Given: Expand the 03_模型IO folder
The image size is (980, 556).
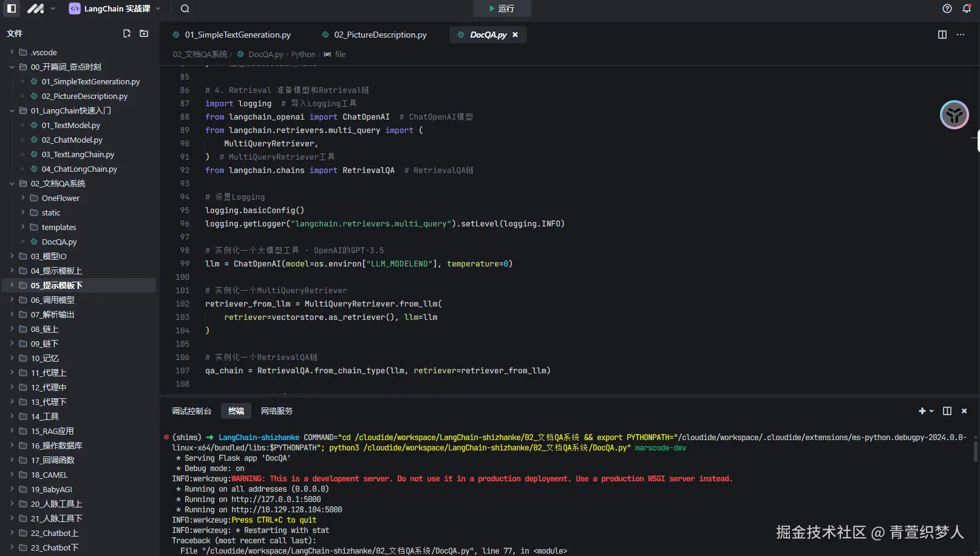Looking at the screenshot, I should pyautogui.click(x=49, y=256).
